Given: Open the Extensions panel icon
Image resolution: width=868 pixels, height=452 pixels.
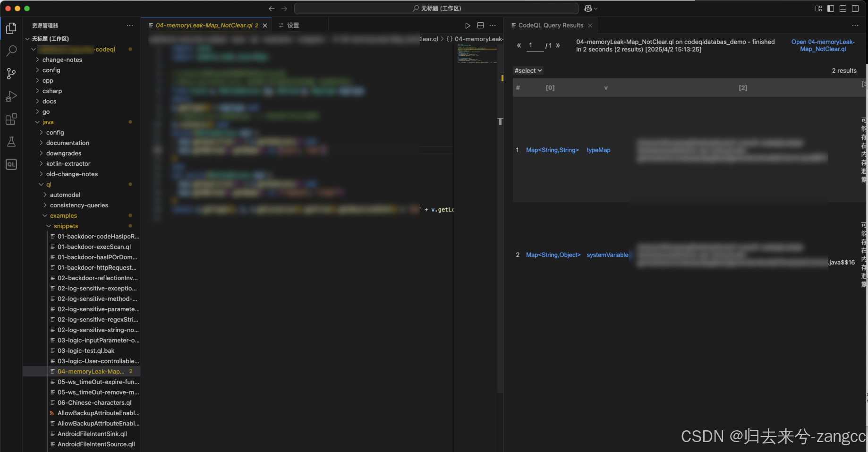Looking at the screenshot, I should (x=11, y=119).
